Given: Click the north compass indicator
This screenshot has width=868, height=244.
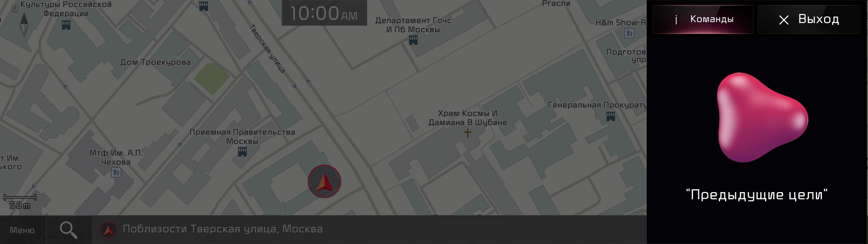Looking at the screenshot, I should click(24, 24).
